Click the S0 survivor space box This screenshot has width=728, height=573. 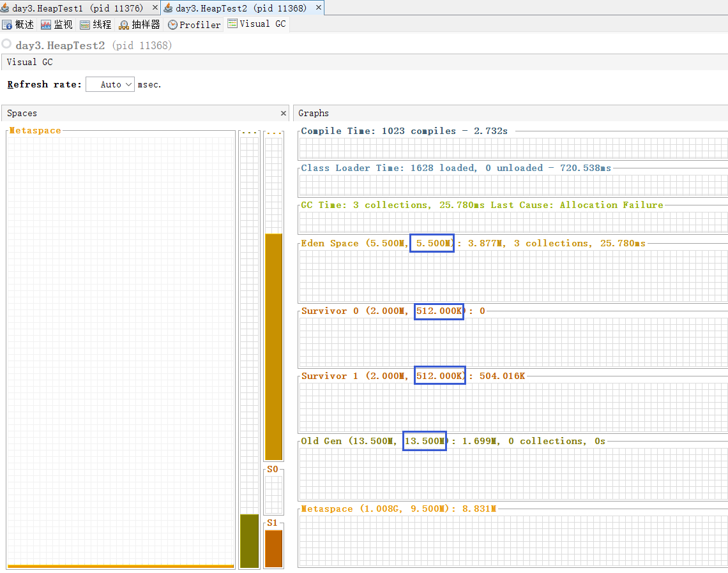(x=274, y=494)
